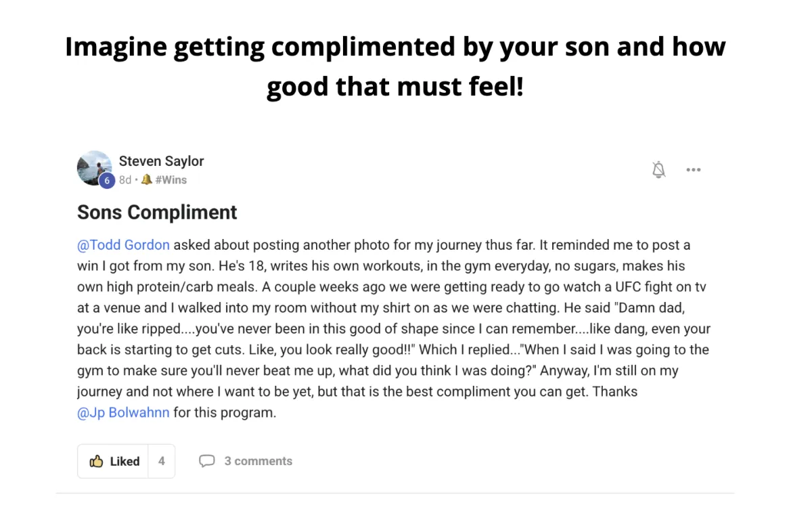Click the thumbs-up icon to unlike
Image resolution: width=812 pixels, height=505 pixels.
tap(96, 462)
